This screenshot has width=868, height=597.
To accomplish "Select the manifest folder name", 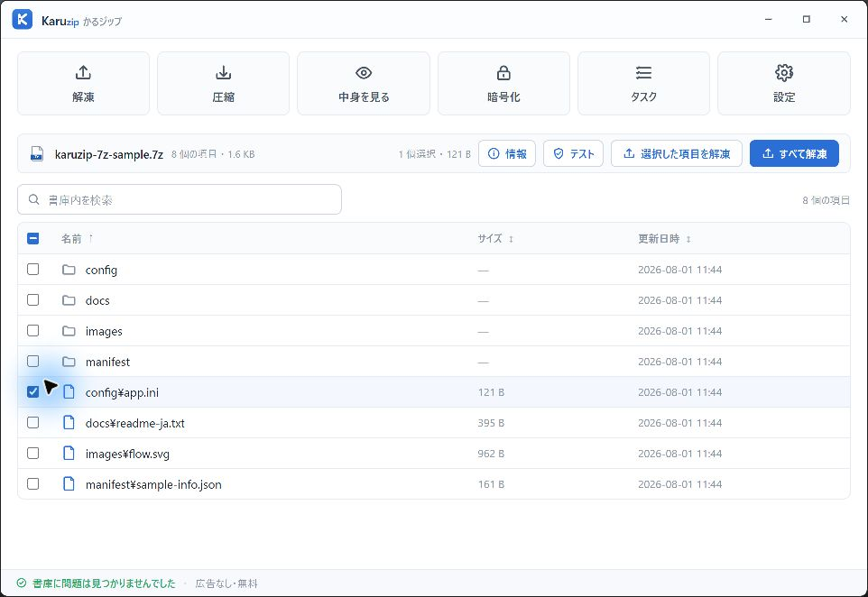I will (x=107, y=362).
